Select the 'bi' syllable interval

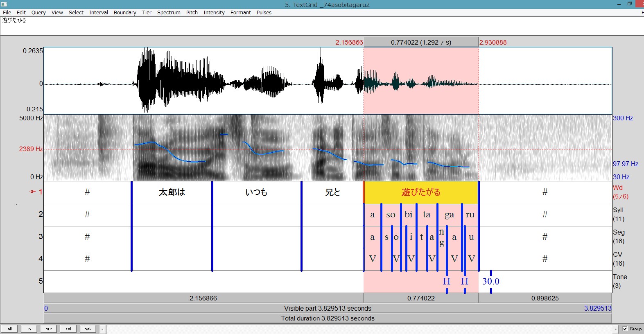click(409, 214)
